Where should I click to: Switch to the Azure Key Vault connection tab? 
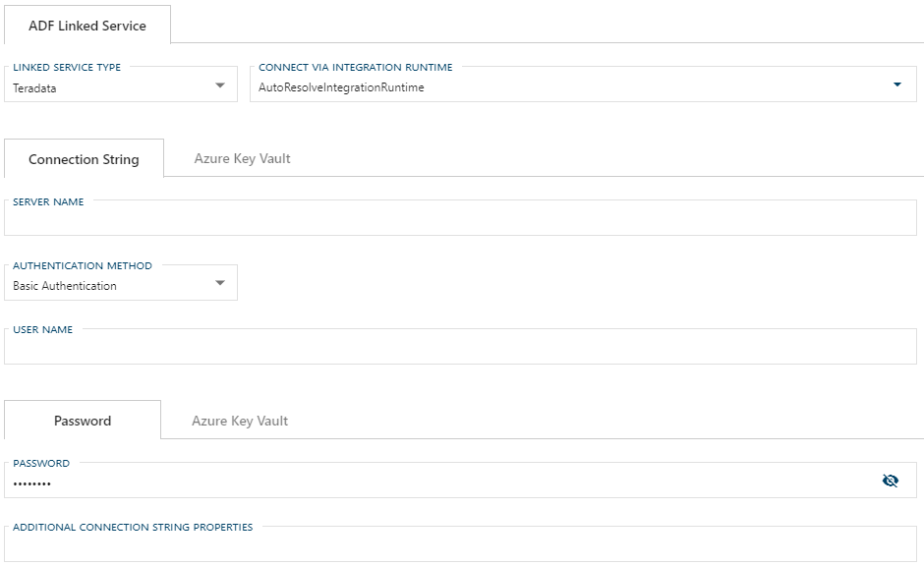[x=241, y=158]
